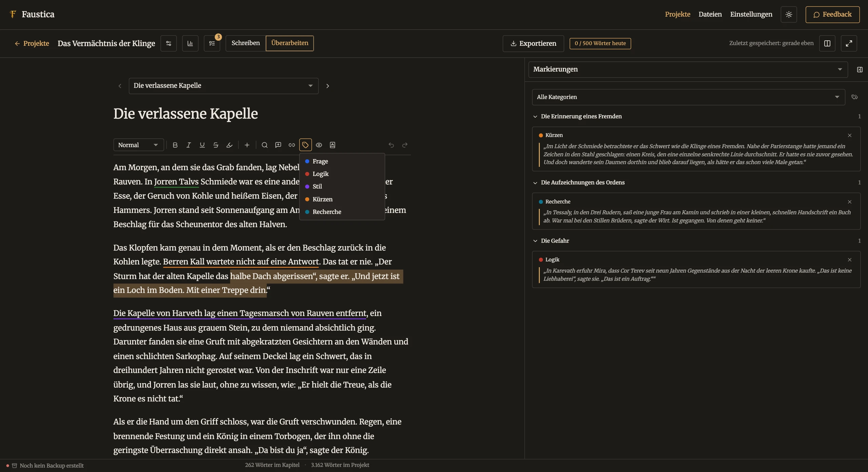The height and width of the screenshot is (472, 868).
Task: Apply underline formatting
Action: [x=202, y=145]
